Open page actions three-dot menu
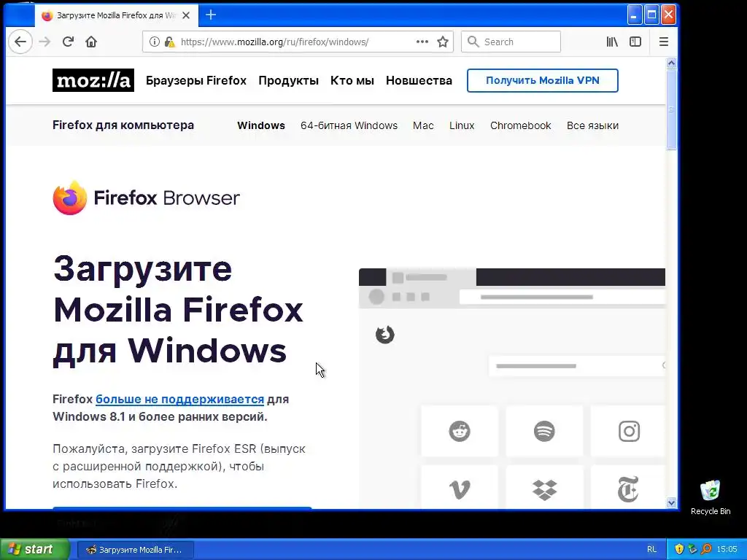747x560 pixels. tap(422, 42)
